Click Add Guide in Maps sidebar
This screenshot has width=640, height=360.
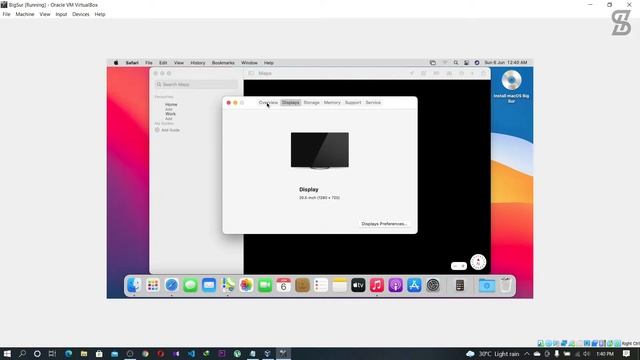(x=167, y=130)
